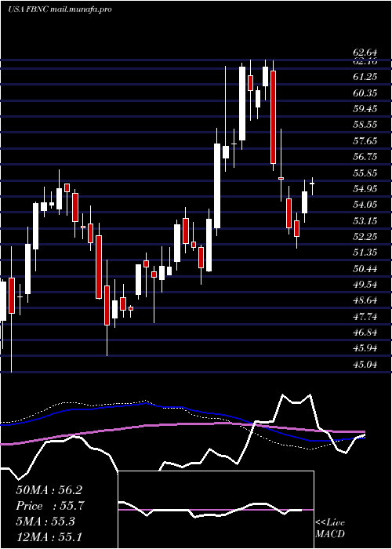Select the 57.65 price axis label
The width and height of the screenshot is (392, 549).
[365, 140]
